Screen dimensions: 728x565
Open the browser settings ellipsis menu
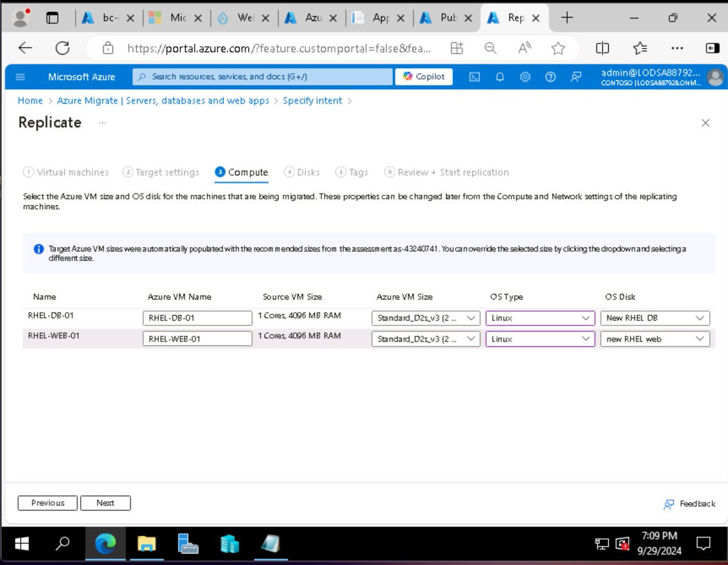678,48
